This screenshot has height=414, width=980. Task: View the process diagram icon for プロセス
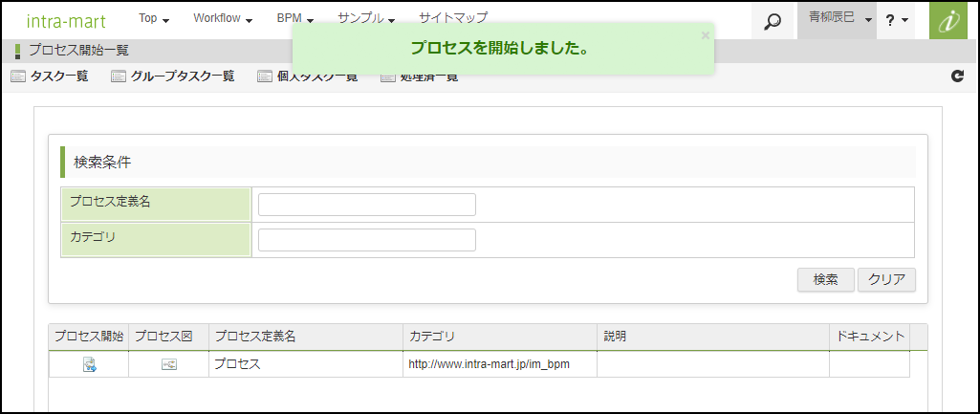pos(168,364)
